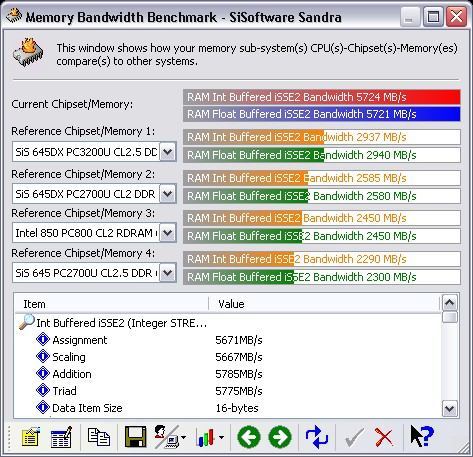Click the blue RAM Float bandwidth 5721 MB/s bar

point(322,114)
